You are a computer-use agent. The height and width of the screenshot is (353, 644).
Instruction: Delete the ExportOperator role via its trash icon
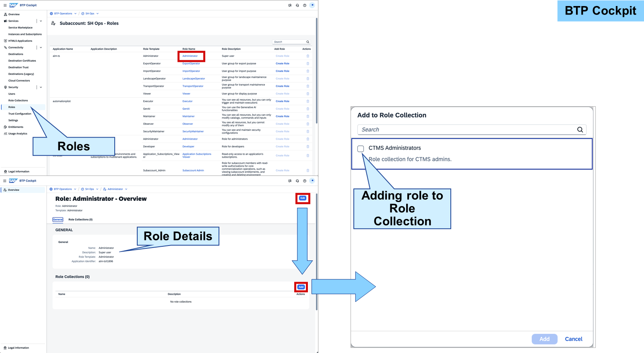(308, 64)
